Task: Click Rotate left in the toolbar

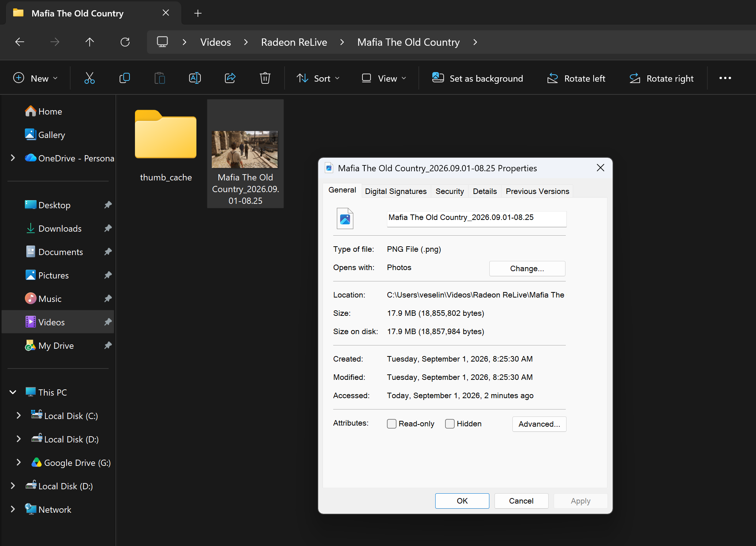Action: tap(576, 78)
